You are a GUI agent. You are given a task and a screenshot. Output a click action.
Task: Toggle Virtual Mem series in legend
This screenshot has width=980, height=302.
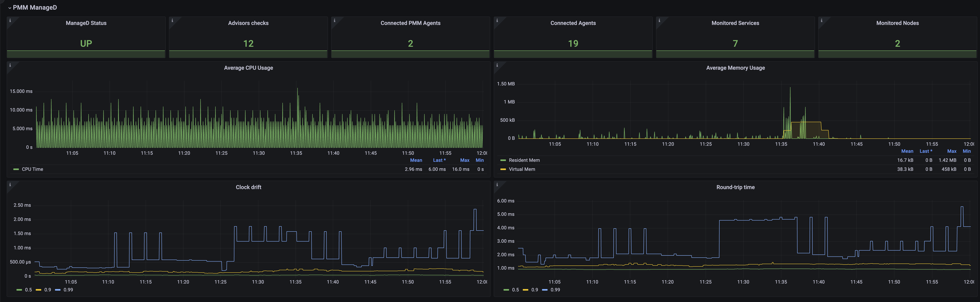(x=522, y=169)
